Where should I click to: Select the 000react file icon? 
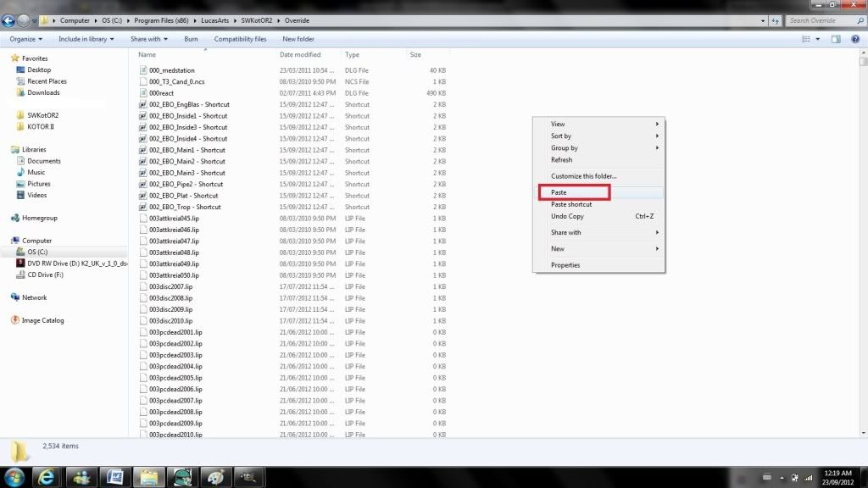142,93
